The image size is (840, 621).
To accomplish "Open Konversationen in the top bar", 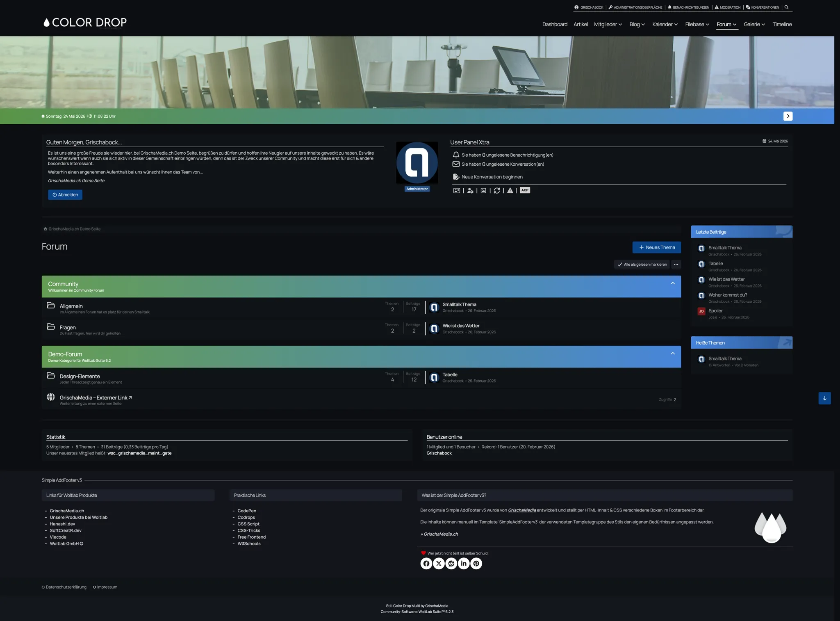I will click(763, 7).
